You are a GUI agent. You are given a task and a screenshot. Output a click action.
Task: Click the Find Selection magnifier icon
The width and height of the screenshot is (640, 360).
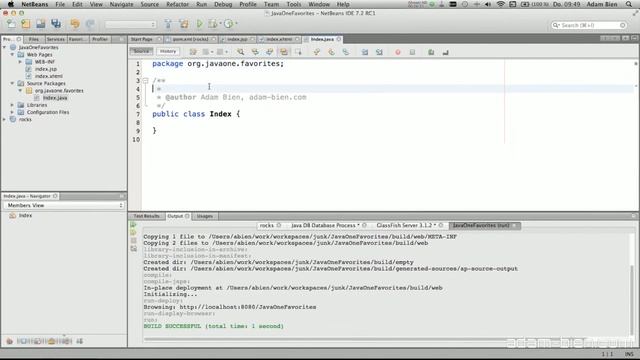coord(241,52)
